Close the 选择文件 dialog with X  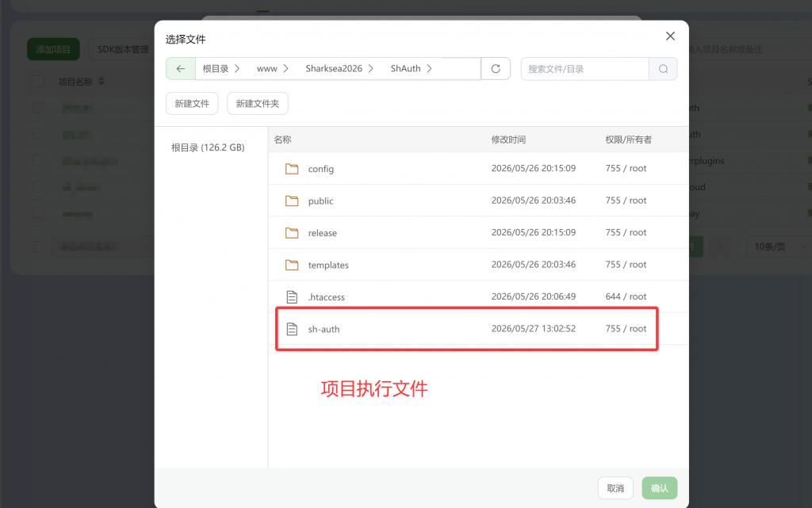(670, 36)
